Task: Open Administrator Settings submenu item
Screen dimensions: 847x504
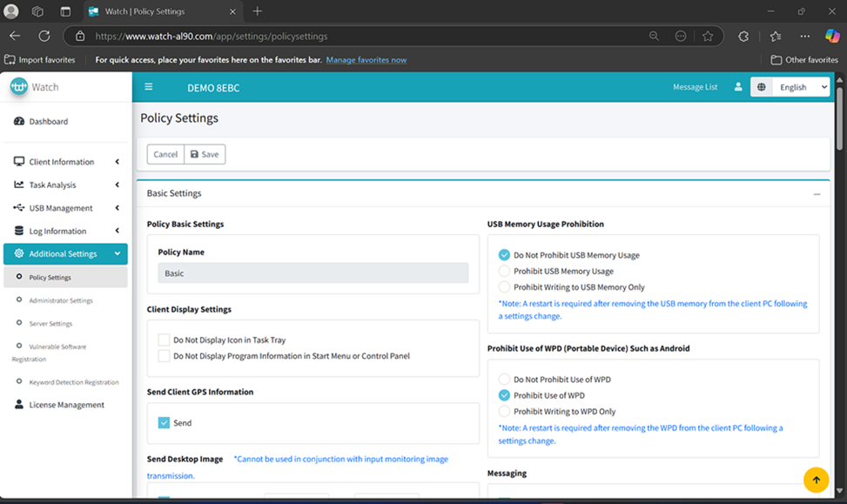Action: tap(60, 300)
